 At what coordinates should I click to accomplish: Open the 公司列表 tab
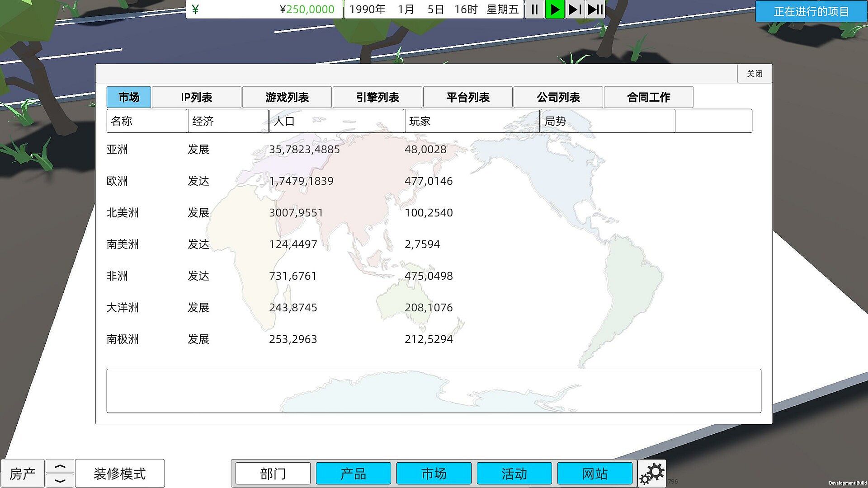coord(558,97)
